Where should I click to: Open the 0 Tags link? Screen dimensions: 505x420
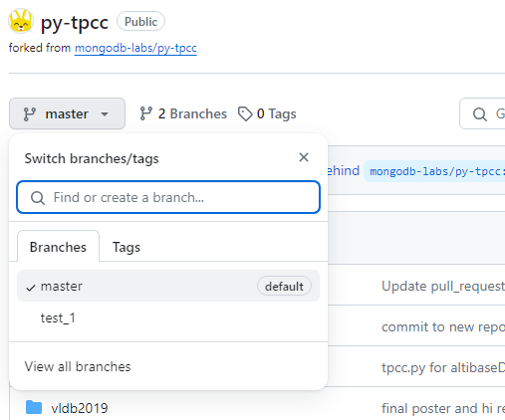click(267, 113)
